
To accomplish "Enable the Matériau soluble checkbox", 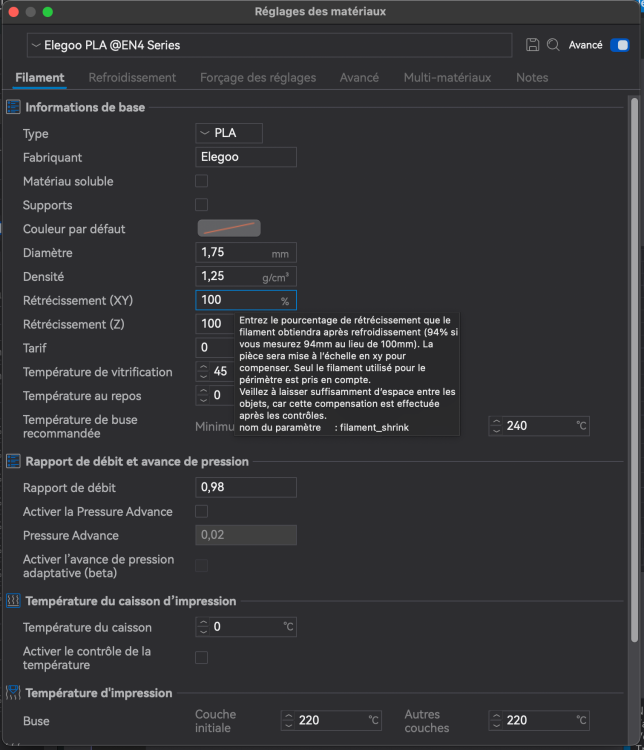I will point(201,181).
